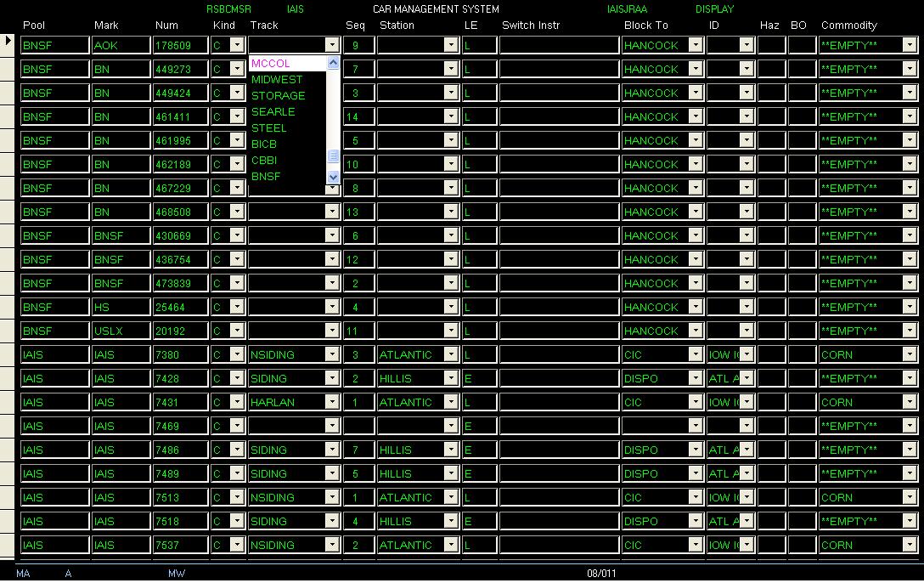Open Track dropdown for car 178509
Image resolution: width=924 pixels, height=583 pixels.
point(332,45)
